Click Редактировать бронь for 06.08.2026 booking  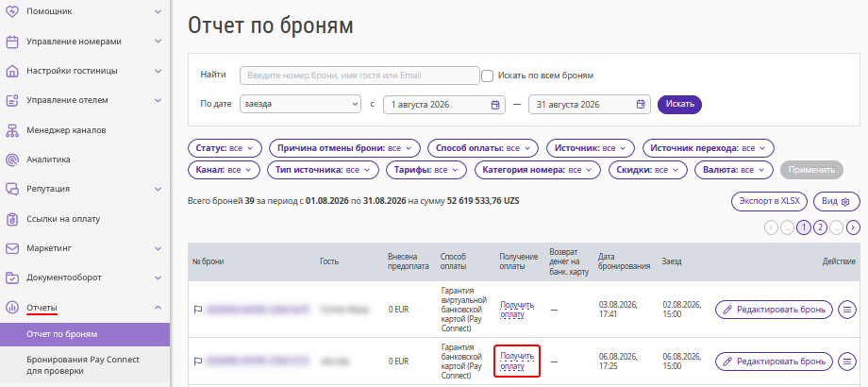(774, 361)
